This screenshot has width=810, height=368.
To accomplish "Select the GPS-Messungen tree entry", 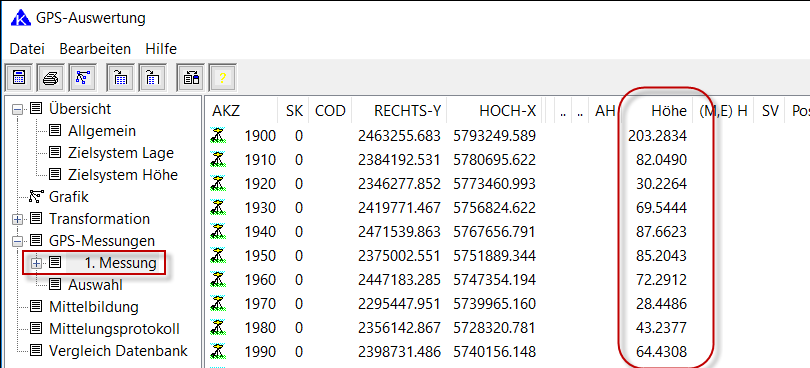I will [x=102, y=241].
